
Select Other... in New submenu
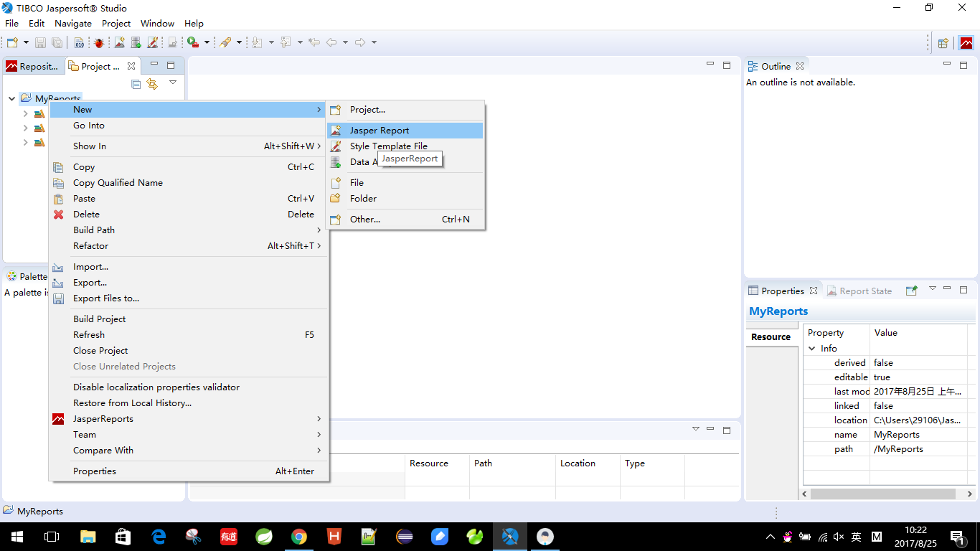tap(405, 219)
